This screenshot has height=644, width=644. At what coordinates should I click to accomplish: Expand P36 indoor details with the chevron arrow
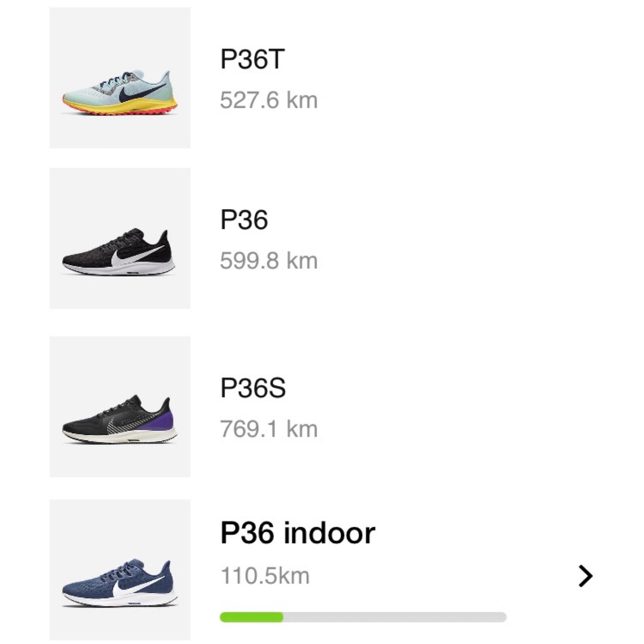point(585,576)
